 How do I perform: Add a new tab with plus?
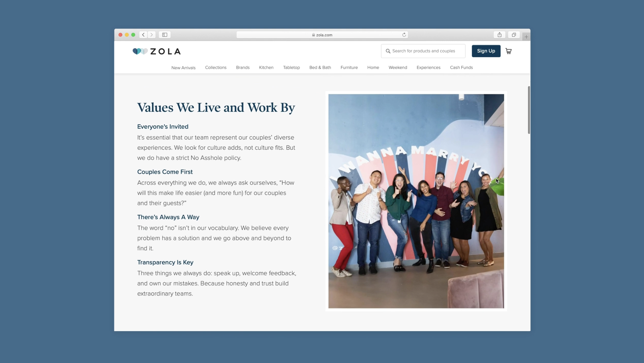click(526, 37)
